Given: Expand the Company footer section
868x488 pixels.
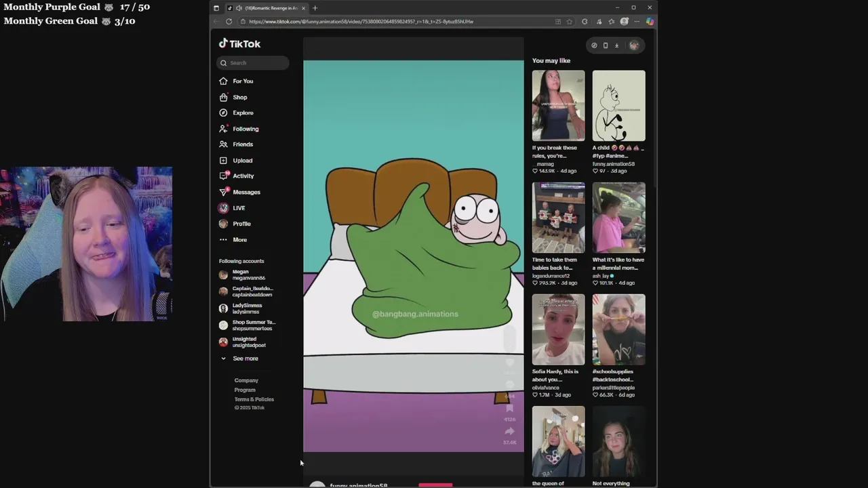Looking at the screenshot, I should pyautogui.click(x=246, y=380).
